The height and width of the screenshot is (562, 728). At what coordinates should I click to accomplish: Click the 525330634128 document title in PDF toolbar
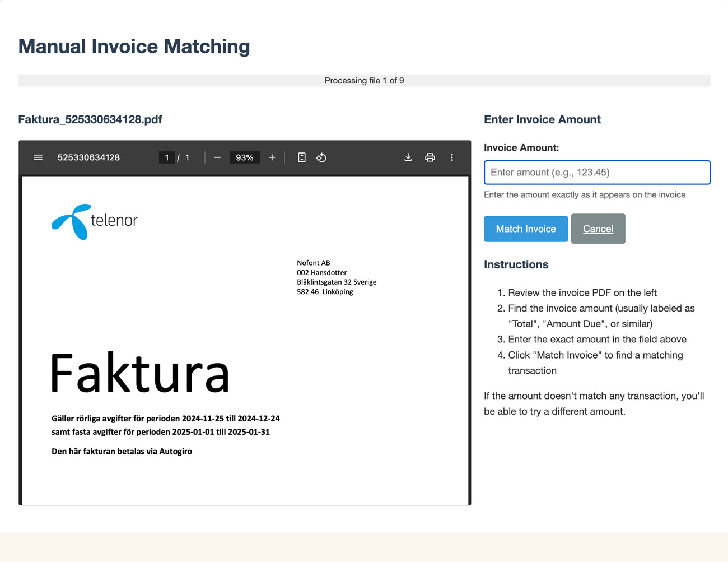[88, 157]
